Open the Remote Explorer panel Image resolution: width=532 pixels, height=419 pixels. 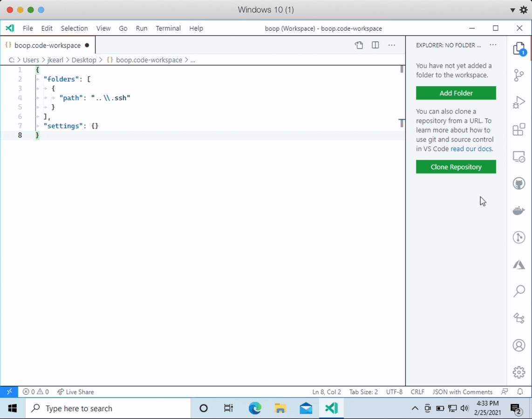click(x=519, y=156)
